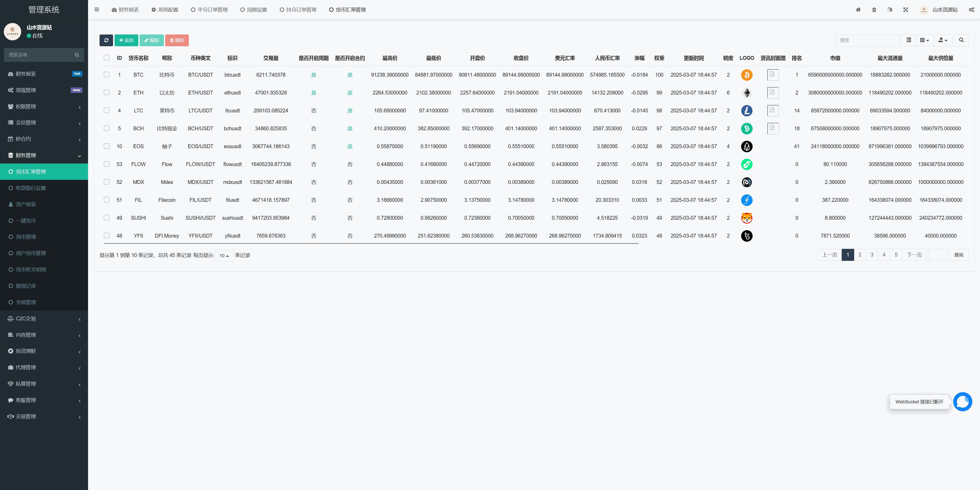Check the BTC row checkbox
Viewport: 980px width, 490px height.
(106, 75)
